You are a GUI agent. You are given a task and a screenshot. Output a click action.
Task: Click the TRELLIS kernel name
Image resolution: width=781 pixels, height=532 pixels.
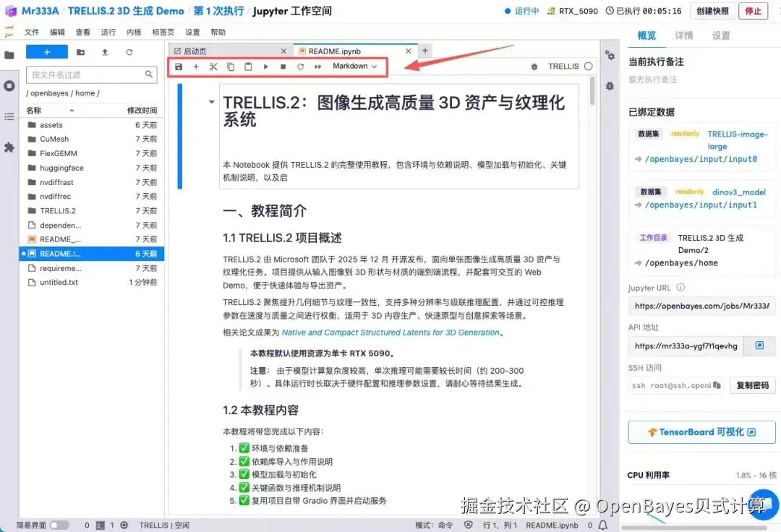[563, 66]
